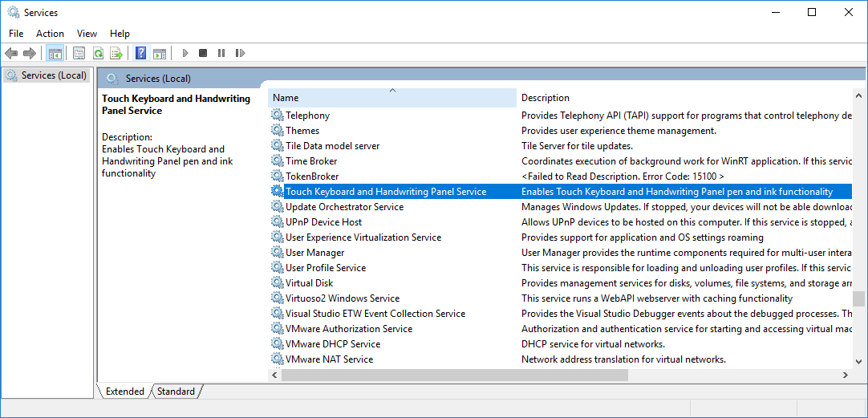Image resolution: width=868 pixels, height=418 pixels.
Task: Sort by the Name column header
Action: pyautogui.click(x=392, y=97)
